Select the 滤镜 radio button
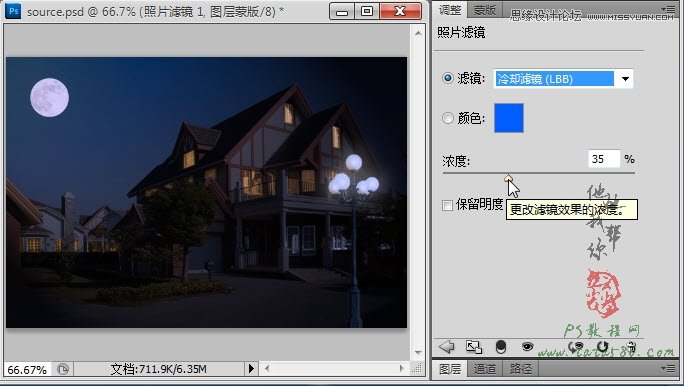 (448, 79)
